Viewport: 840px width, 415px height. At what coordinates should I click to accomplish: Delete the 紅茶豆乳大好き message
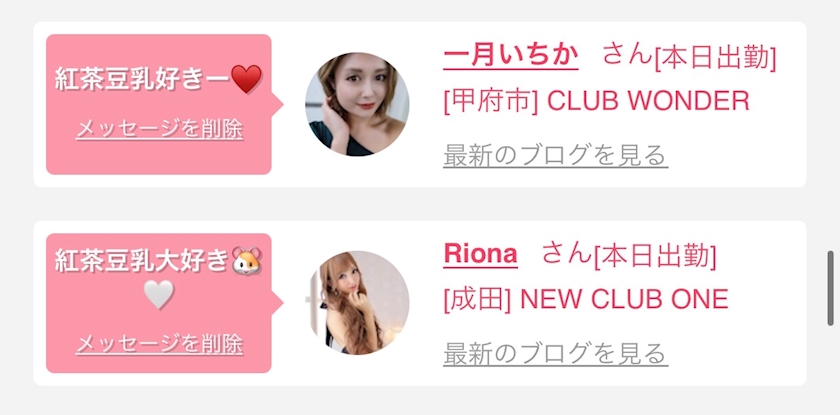(160, 344)
